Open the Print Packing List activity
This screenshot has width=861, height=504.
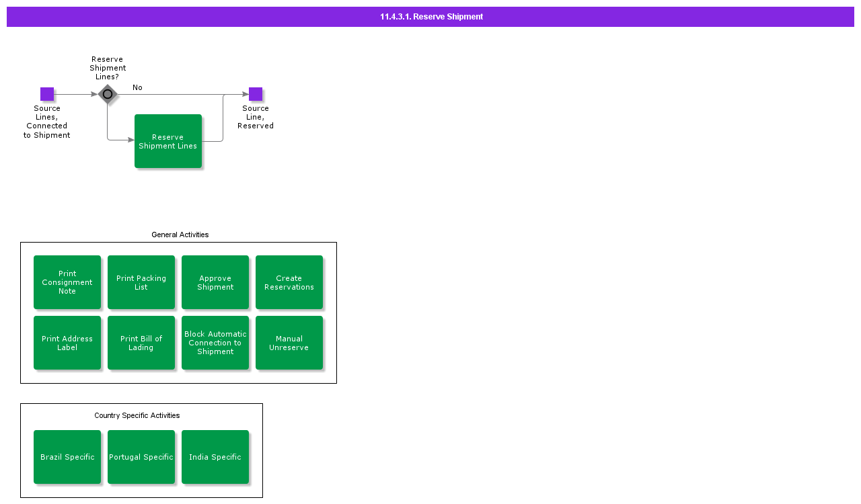coord(141,282)
